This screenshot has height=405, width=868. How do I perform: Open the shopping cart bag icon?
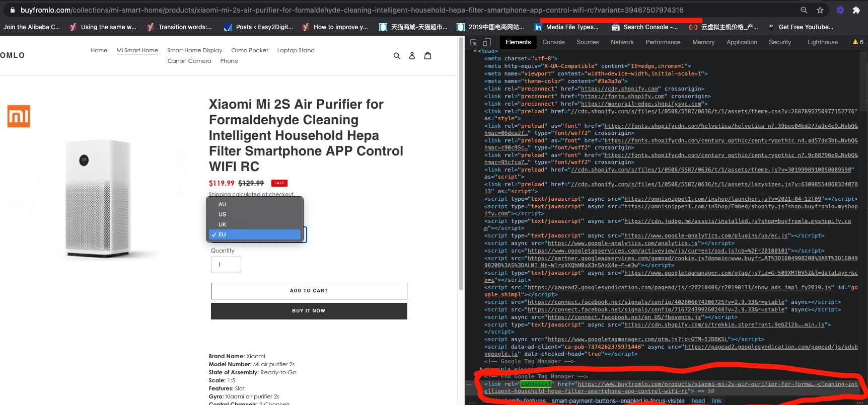click(x=428, y=56)
